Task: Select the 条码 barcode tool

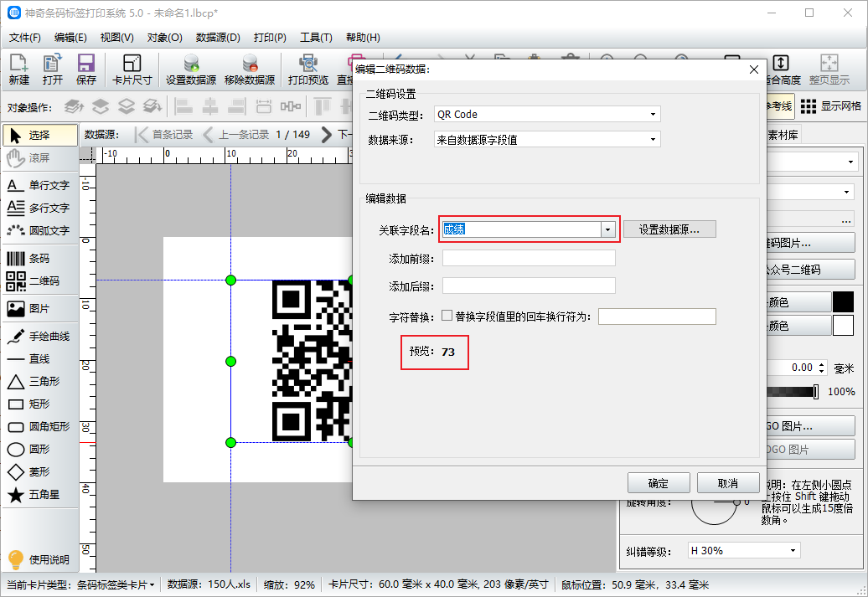Action: click(x=40, y=259)
